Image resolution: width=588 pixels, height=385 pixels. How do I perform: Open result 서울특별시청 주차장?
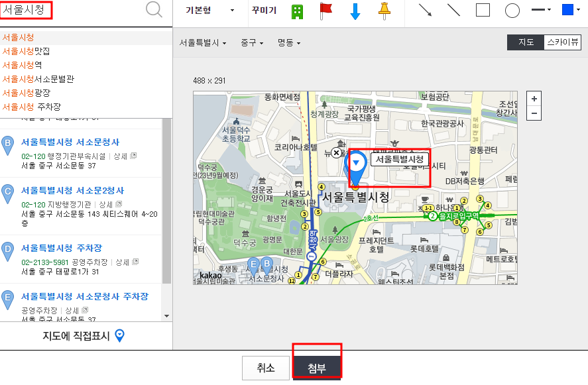[62, 248]
